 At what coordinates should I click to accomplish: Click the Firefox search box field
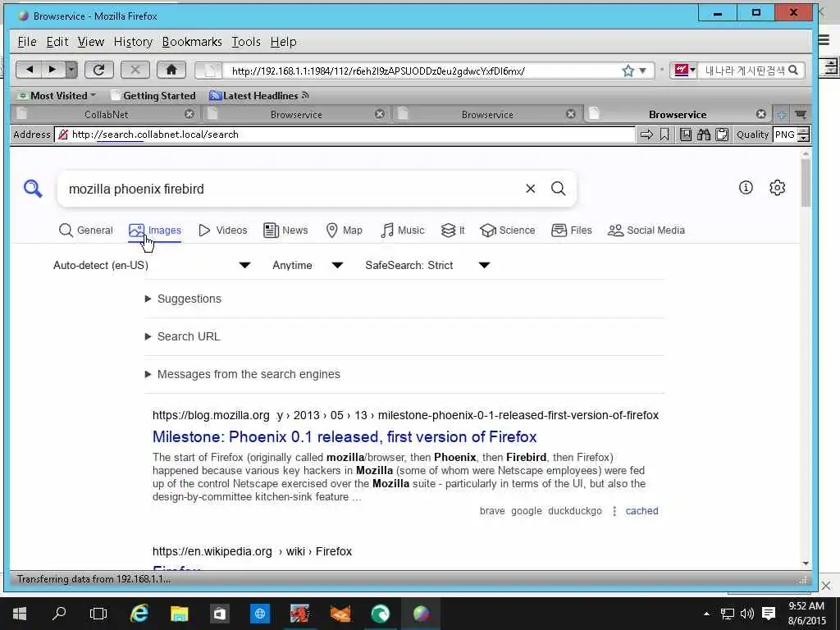743,71
